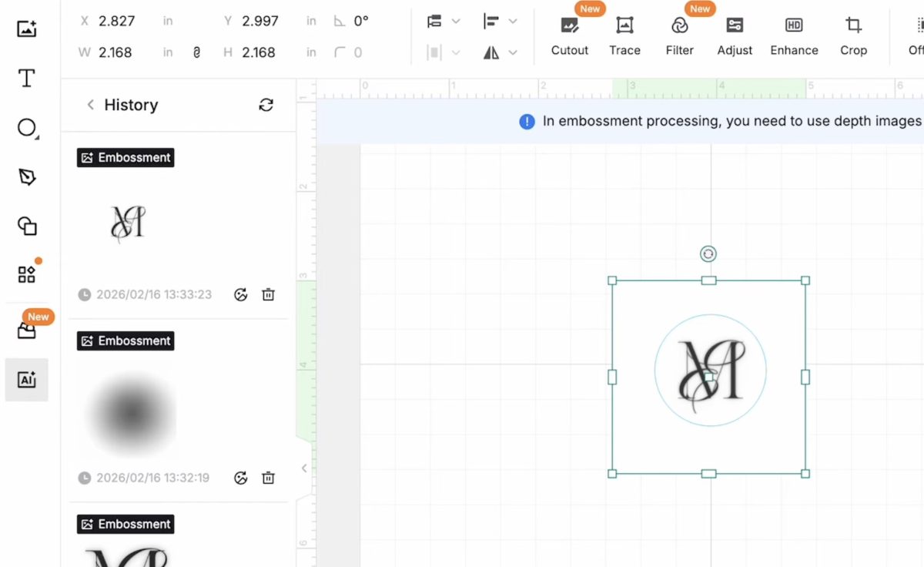Viewport: 924px width, 567px height.
Task: Open the New materials library icon
Action: point(27,330)
